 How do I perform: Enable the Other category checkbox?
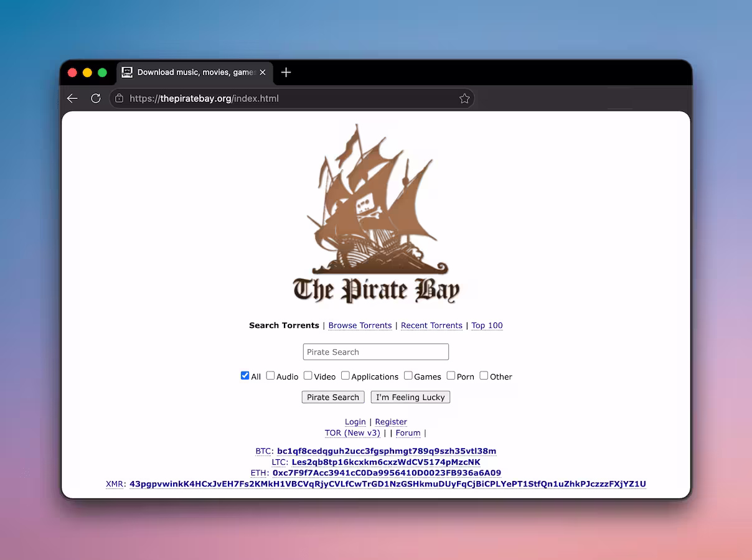coord(484,375)
